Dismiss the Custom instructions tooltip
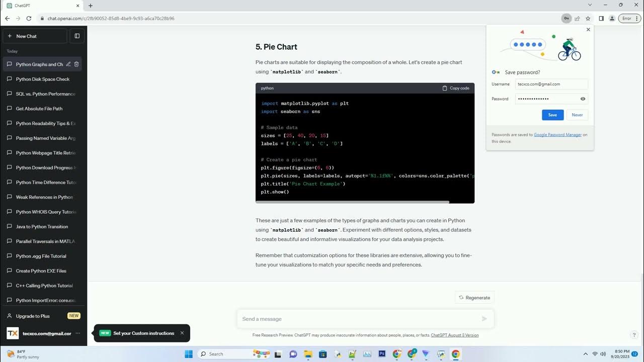This screenshot has width=644, height=362. [x=182, y=333]
